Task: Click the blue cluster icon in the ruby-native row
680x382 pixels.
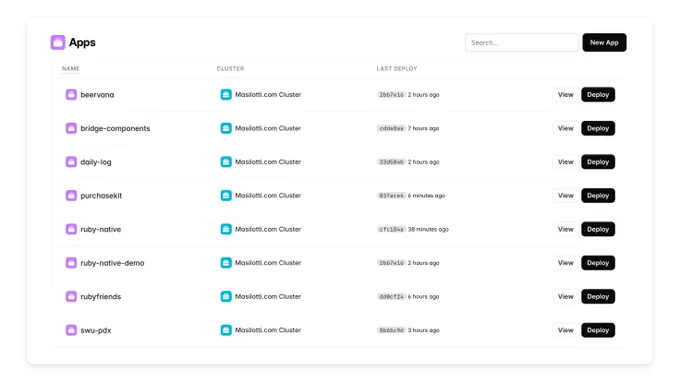Action: (226, 229)
